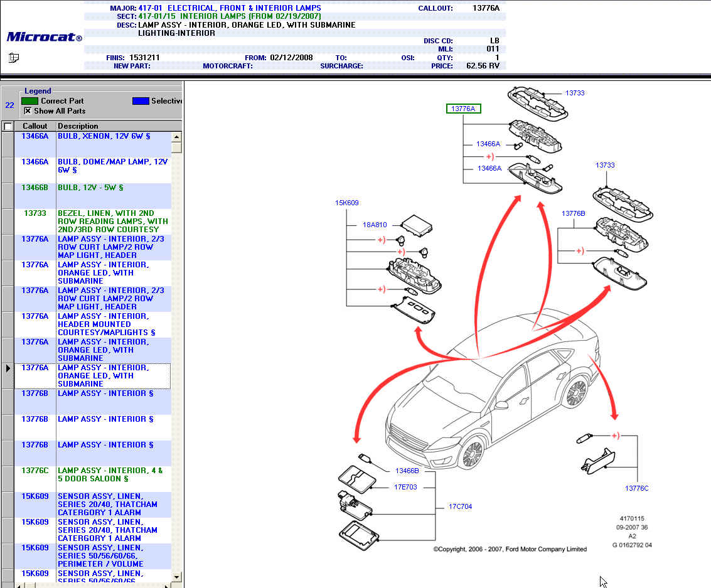Click callout 15K609 in the diagram

346,203
